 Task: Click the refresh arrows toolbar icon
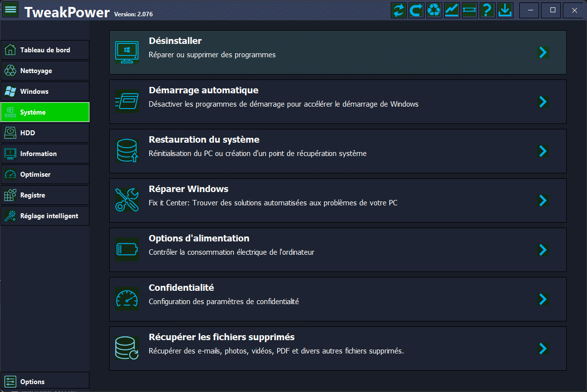tap(398, 10)
